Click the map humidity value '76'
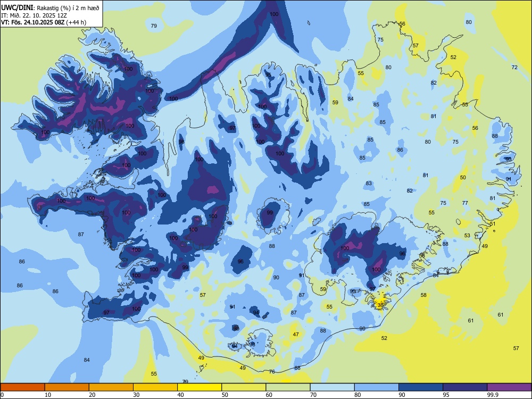Image resolution: width=532 pixels, height=399 pixels. (x=272, y=372)
